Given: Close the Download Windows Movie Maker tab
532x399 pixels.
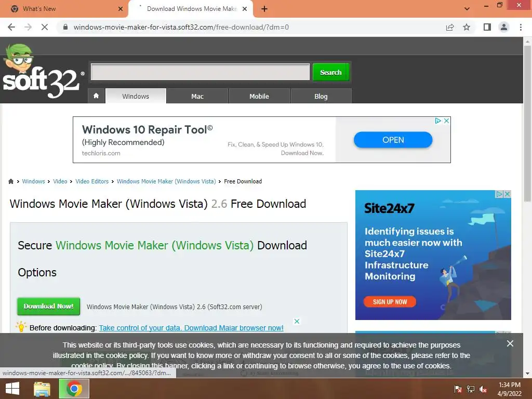Looking at the screenshot, I should (245, 9).
